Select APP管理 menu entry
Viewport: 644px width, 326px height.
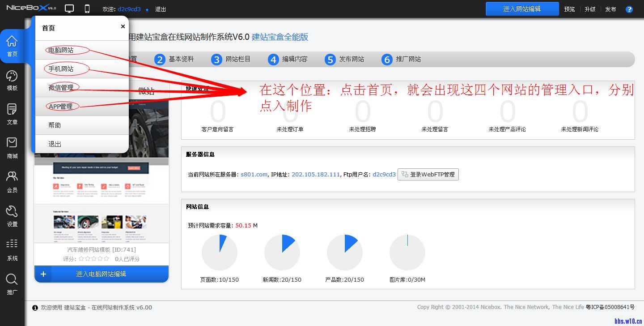[61, 107]
